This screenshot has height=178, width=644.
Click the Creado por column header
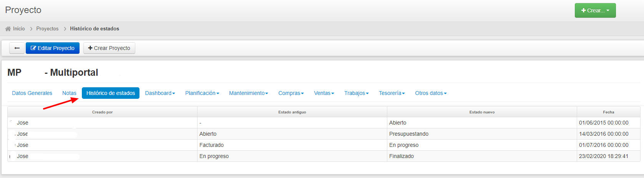point(102,112)
